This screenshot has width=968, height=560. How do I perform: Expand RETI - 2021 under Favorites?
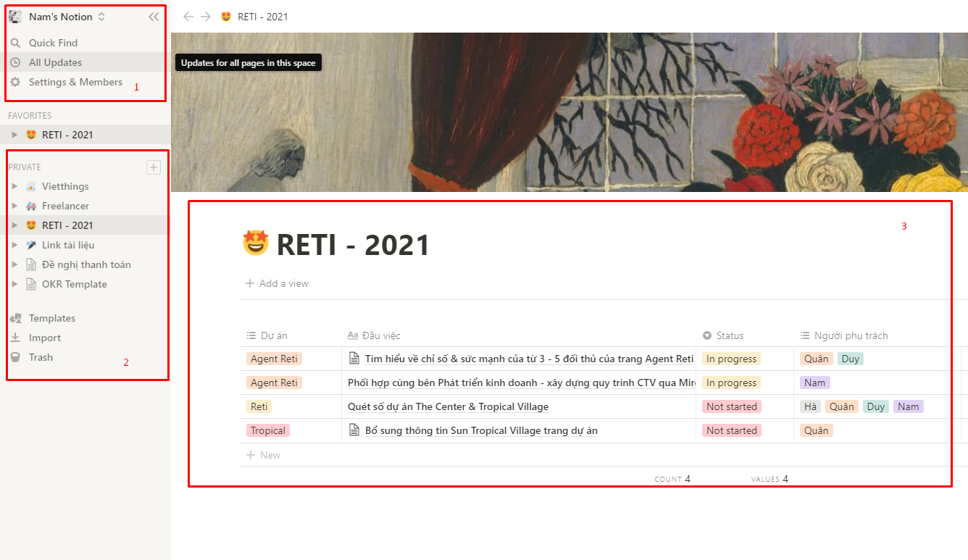point(14,135)
